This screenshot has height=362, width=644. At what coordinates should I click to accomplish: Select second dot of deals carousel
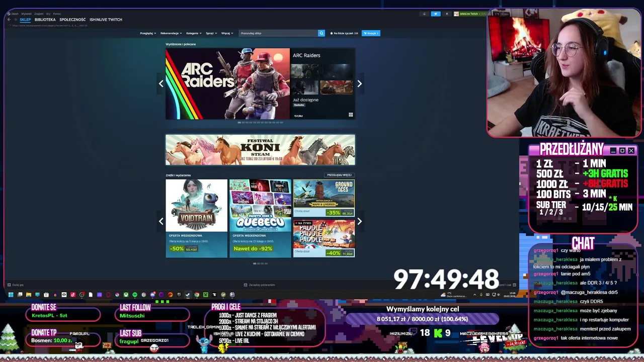tap(259, 263)
